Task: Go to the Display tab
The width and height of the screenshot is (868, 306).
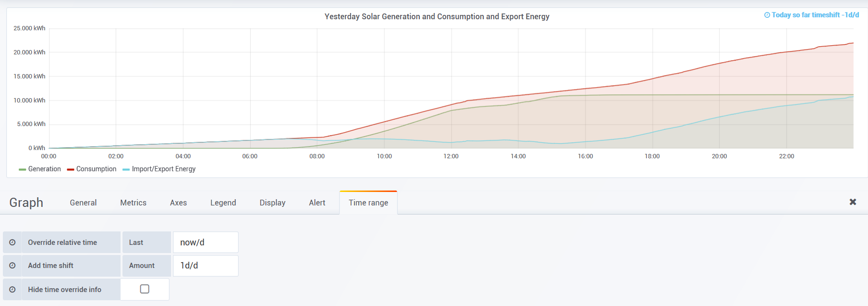Action: coord(272,203)
